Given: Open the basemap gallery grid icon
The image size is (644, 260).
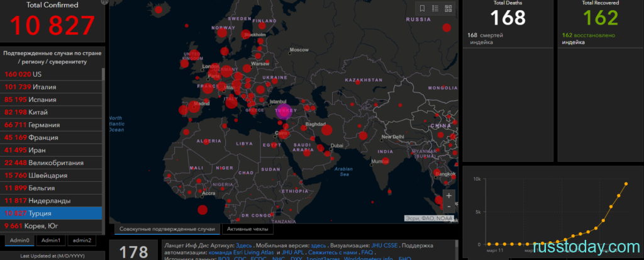Looking at the screenshot, I should click(x=448, y=8).
